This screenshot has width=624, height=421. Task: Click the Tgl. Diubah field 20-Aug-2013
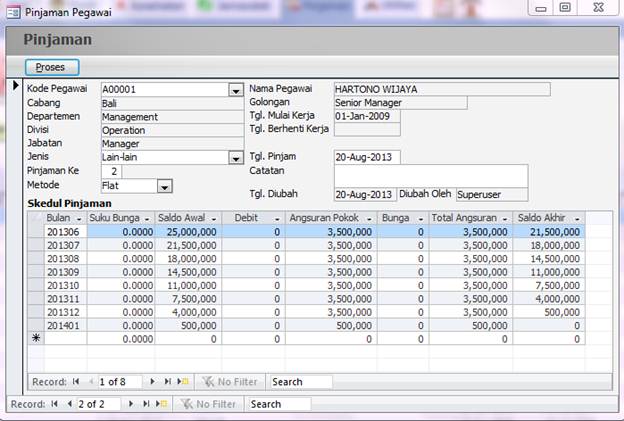365,195
